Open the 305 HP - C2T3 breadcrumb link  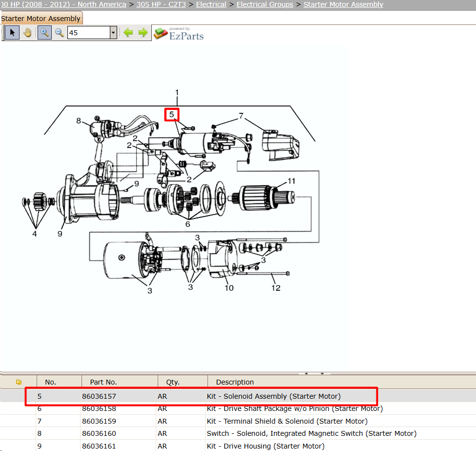pyautogui.click(x=161, y=4)
